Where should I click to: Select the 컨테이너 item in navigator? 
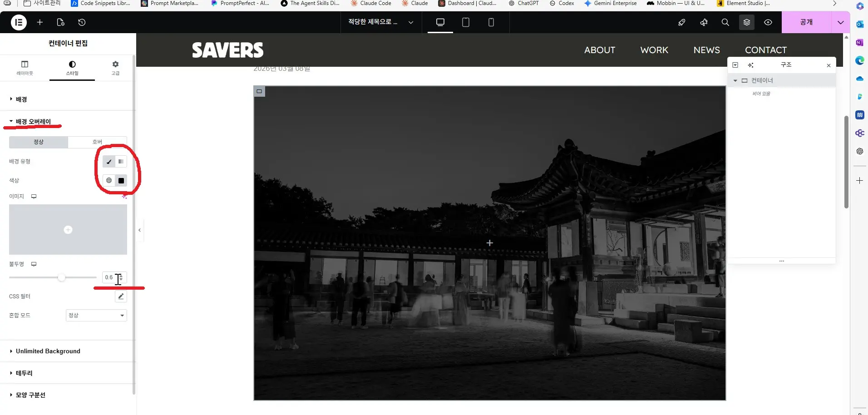(782, 80)
